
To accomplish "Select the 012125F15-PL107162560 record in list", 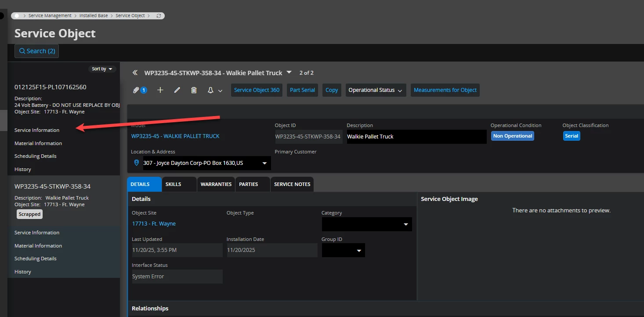I will (51, 87).
